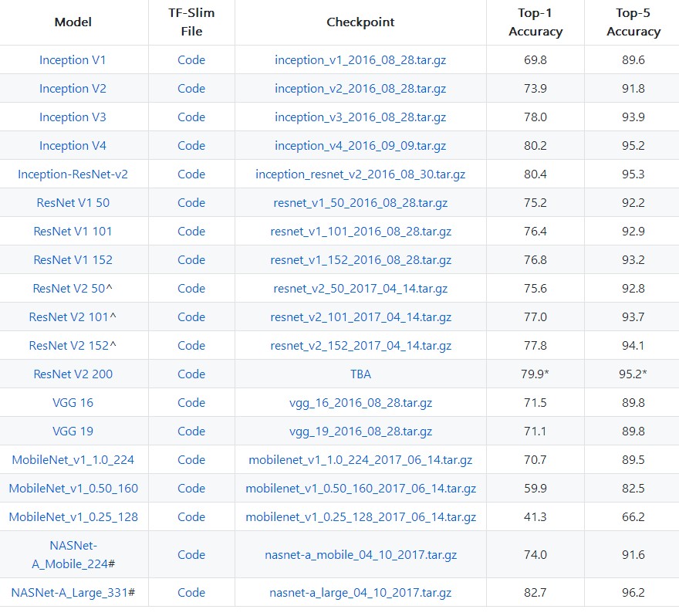This screenshot has width=679, height=616.
Task: Download inception_v2_2016_08_28.tar.gz checkpoint
Action: point(360,88)
